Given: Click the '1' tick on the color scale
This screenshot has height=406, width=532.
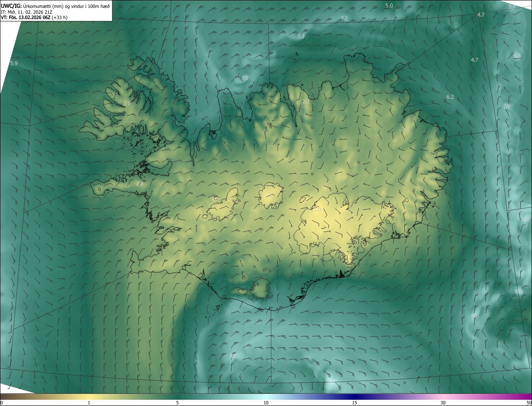Looking at the screenshot, I should pyautogui.click(x=89, y=403).
